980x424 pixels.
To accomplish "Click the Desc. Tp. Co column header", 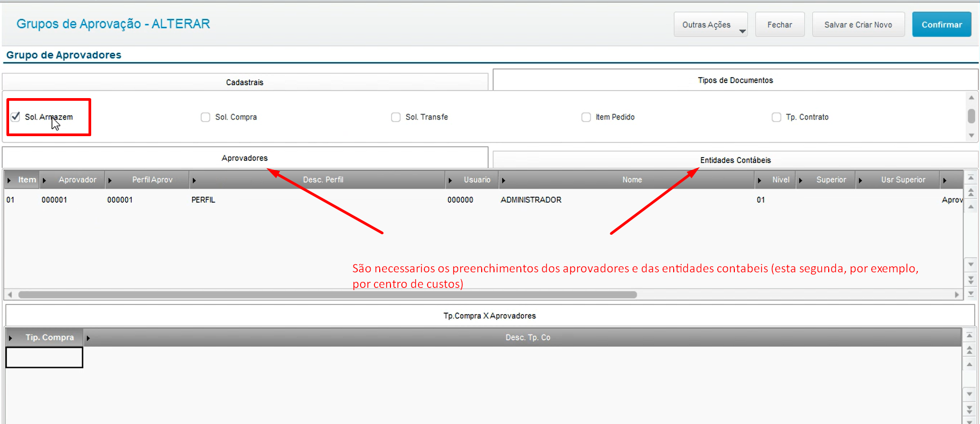I will (x=522, y=337).
